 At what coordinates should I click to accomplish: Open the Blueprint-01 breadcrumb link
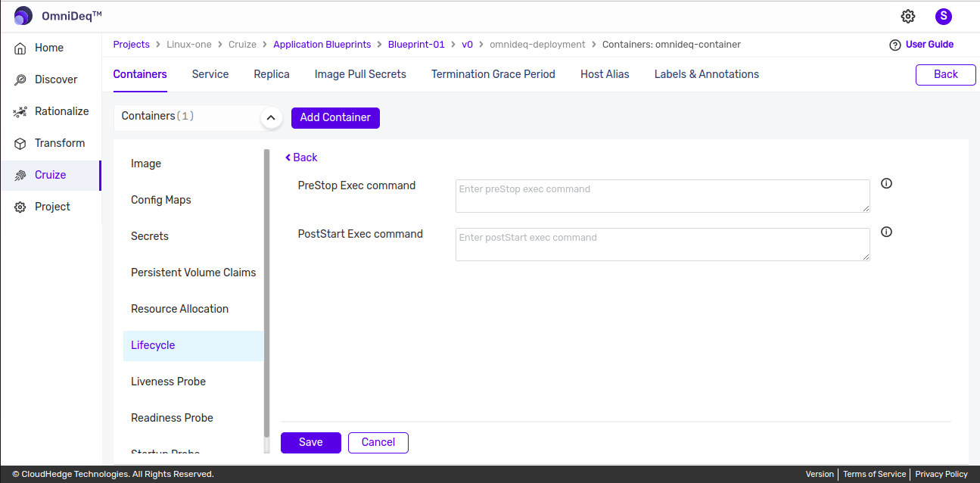416,45
